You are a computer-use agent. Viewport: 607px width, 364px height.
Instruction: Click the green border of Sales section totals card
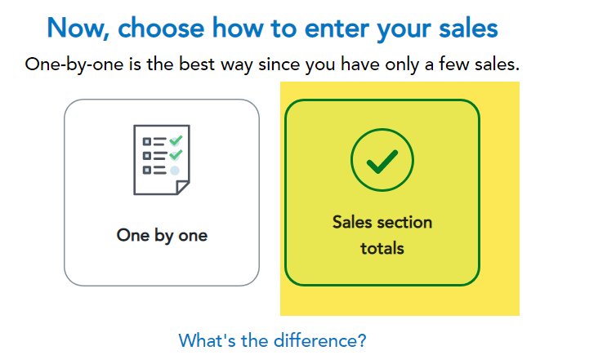pyautogui.click(x=285, y=193)
